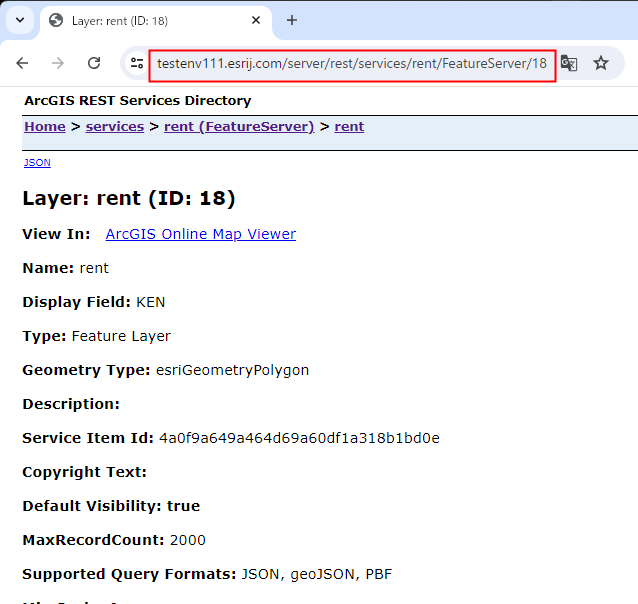The width and height of the screenshot is (638, 604).
Task: Select ArcGIS REST Services Directory title
Action: 138,100
